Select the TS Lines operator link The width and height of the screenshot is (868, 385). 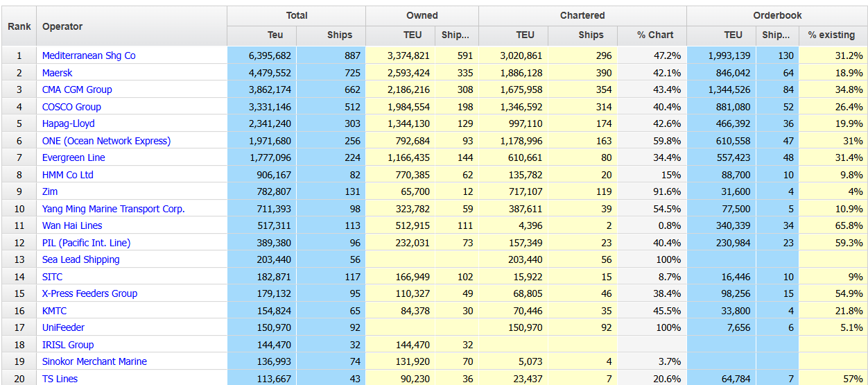(x=60, y=379)
